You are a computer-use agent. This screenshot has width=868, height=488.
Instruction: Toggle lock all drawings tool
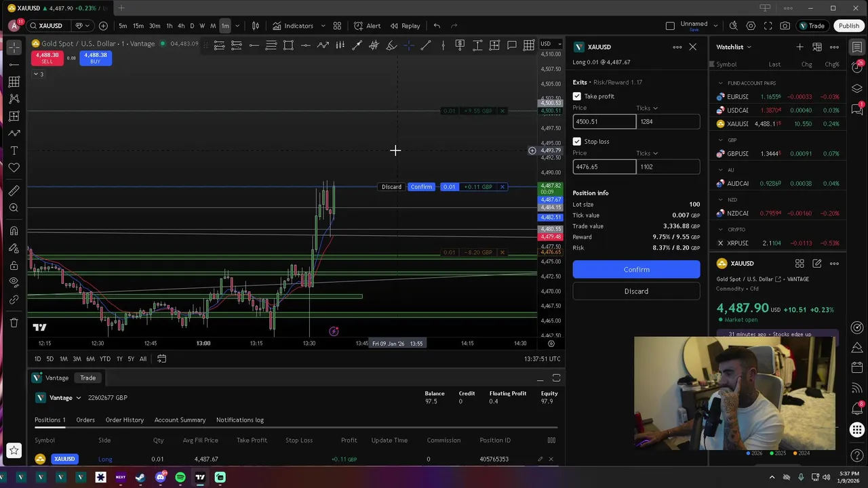pos(14,265)
